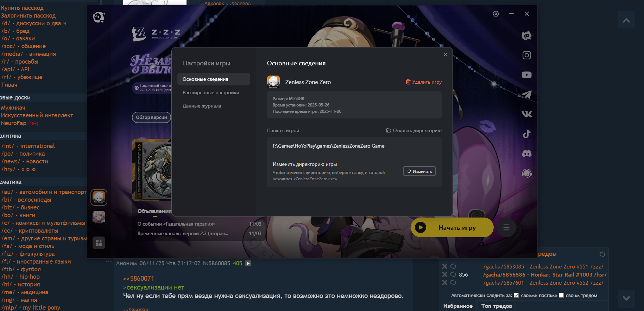Refresh the Zenless Zone Zero #552 watched thread
This screenshot has height=311, width=644.
pyautogui.click(x=453, y=283)
